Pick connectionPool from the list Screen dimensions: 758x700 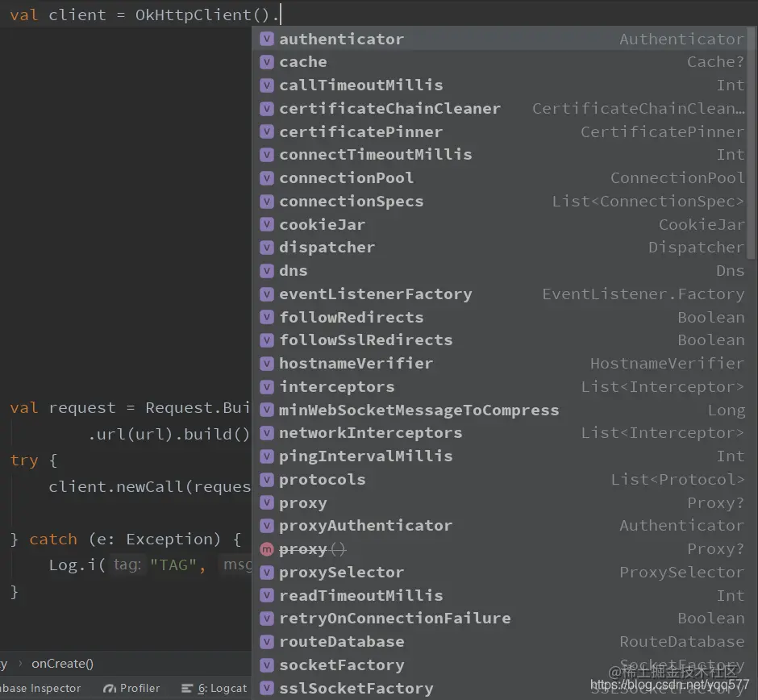499,178
